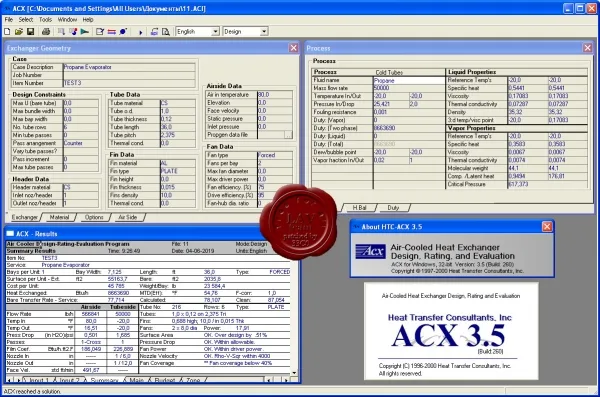Open the Design mode dropdown
The height and width of the screenshot is (397, 600).
tap(264, 32)
